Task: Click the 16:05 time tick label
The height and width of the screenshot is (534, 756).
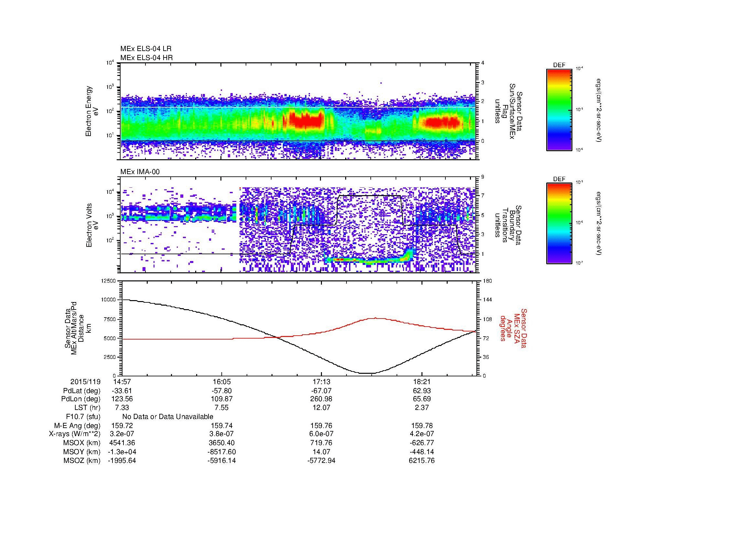Action: click(222, 382)
